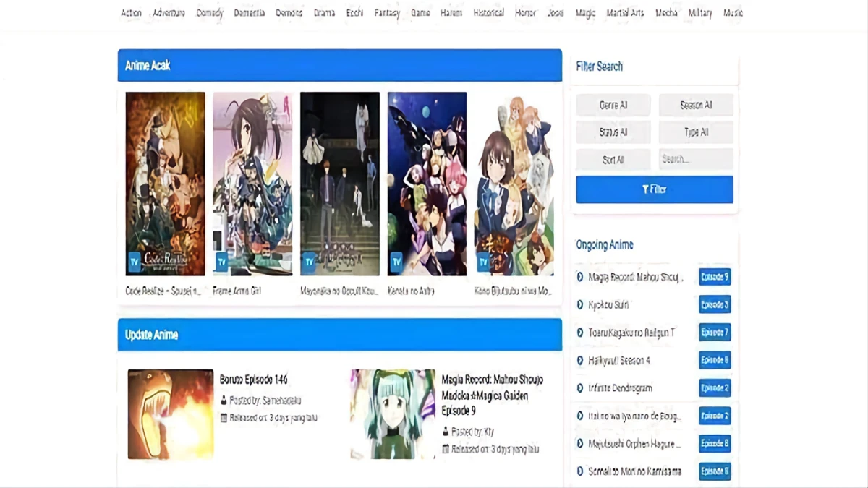This screenshot has height=488, width=868.
Task: Apply filters with the blue Filter button
Action: (655, 189)
